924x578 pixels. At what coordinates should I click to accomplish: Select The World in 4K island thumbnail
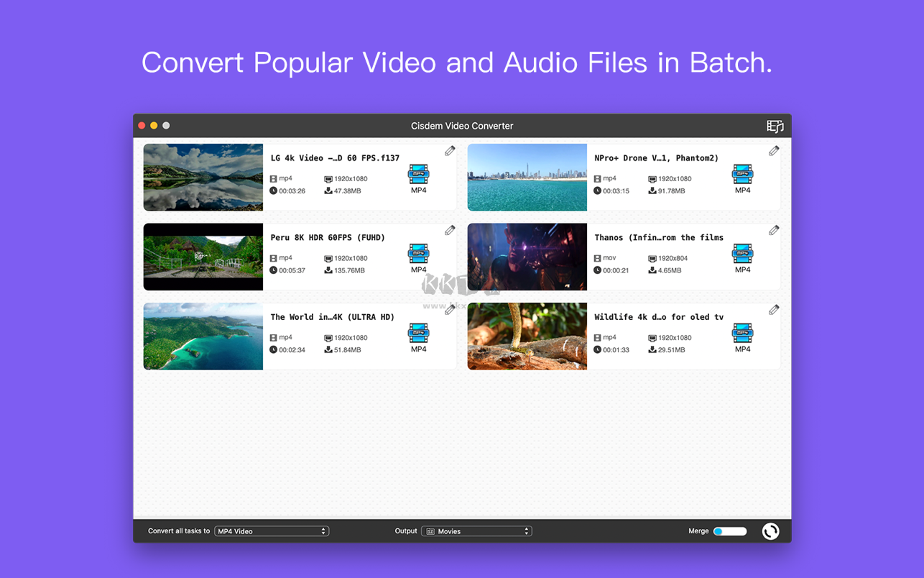click(x=203, y=336)
